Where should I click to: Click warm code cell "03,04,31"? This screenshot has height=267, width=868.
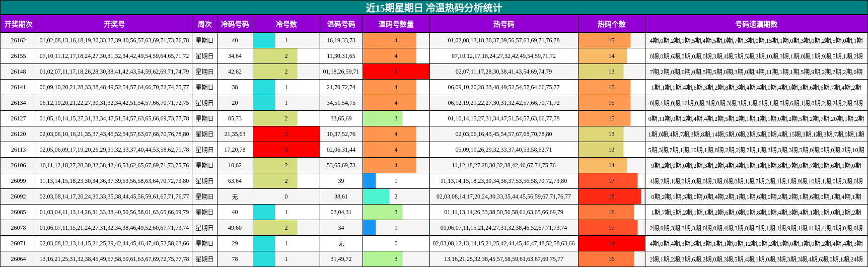pos(341,212)
